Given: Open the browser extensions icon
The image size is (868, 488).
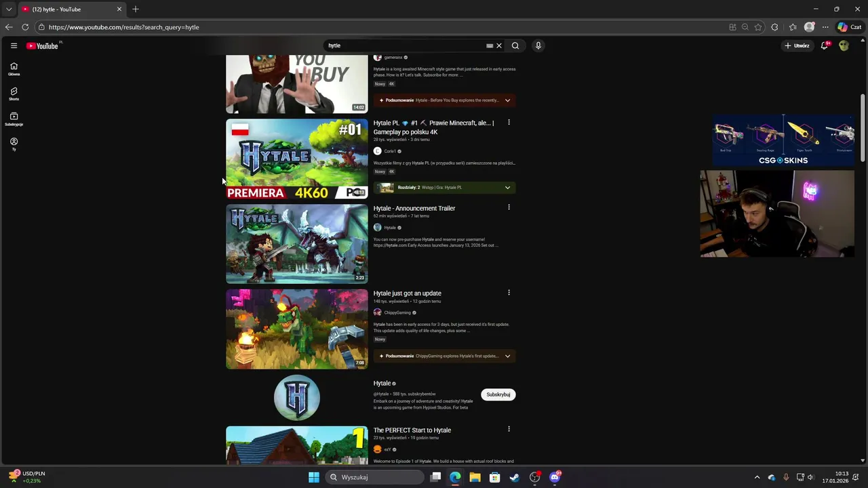Looking at the screenshot, I should 775,27.
